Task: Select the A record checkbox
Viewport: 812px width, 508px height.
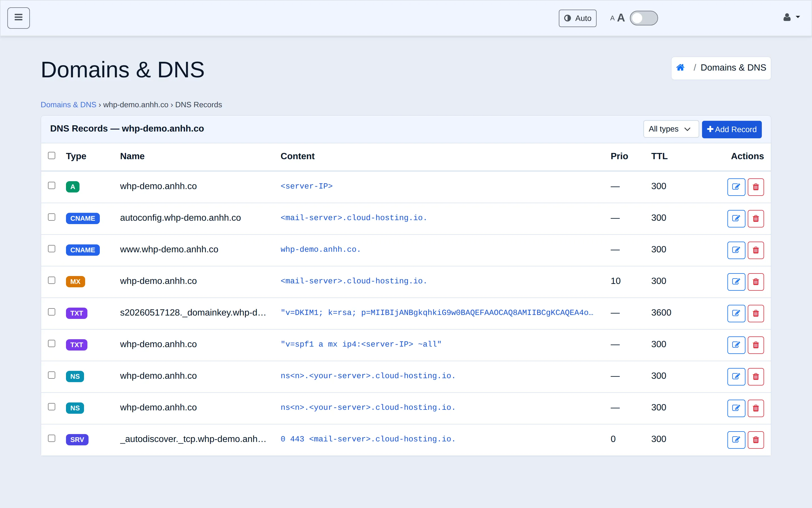Action: pos(52,185)
